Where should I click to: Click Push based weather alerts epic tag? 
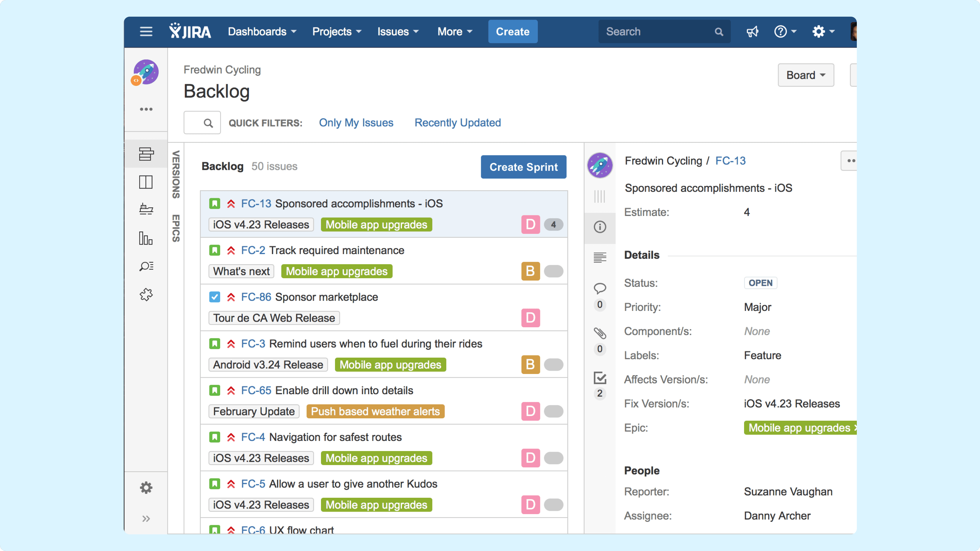(x=375, y=411)
